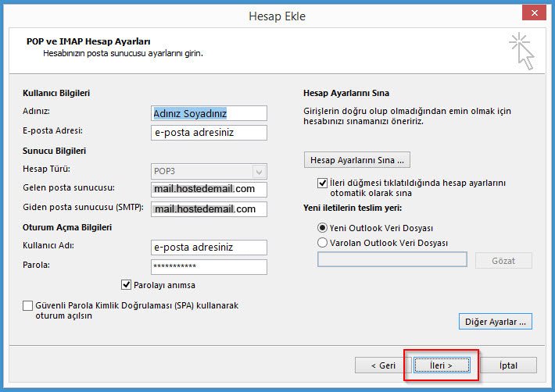555x392 pixels.
Task: Enable Güvenli Parola Kimlik Doğrulaması (SPA) checkbox
Action: point(29,306)
